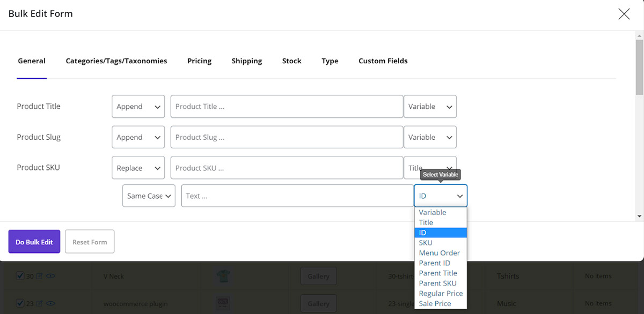Screen dimensions: 644x314
Task: Switch to the Pricing tab
Action: tap(199, 61)
